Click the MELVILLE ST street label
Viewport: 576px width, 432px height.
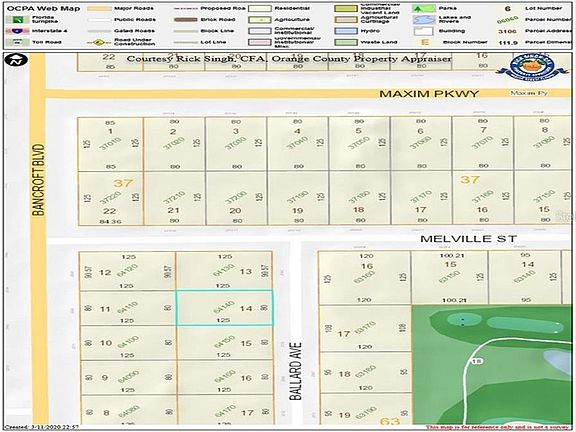468,239
